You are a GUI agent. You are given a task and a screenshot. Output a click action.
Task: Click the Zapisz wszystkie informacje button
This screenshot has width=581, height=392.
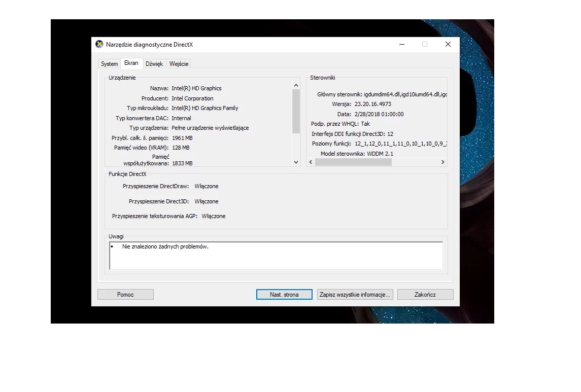pyautogui.click(x=354, y=294)
